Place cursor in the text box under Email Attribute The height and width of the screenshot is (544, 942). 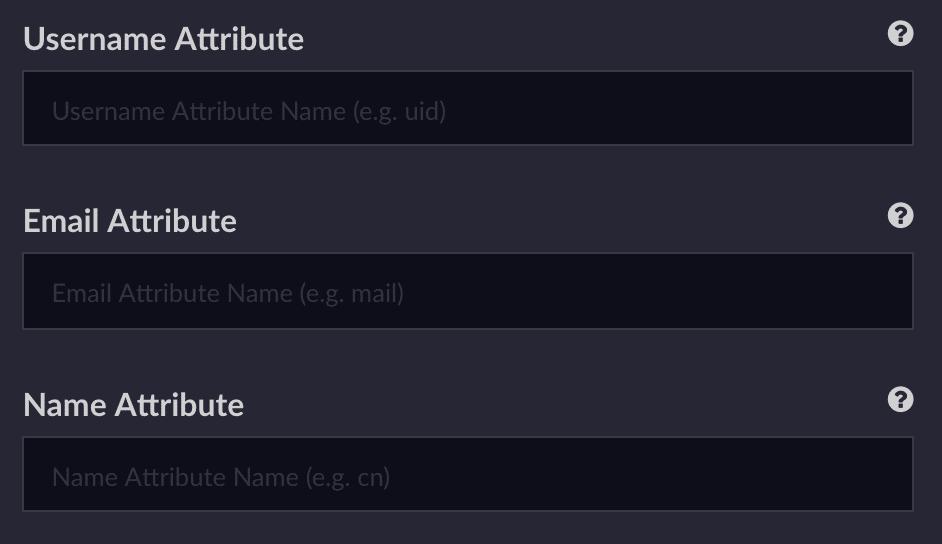468,292
